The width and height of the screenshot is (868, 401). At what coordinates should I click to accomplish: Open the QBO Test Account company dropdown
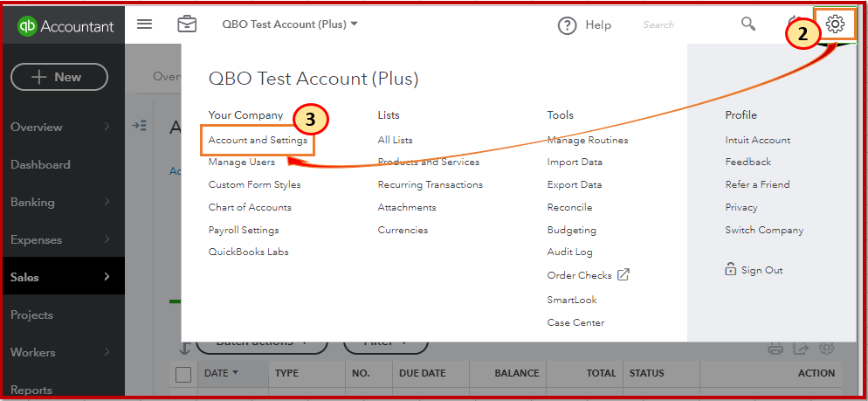click(290, 24)
